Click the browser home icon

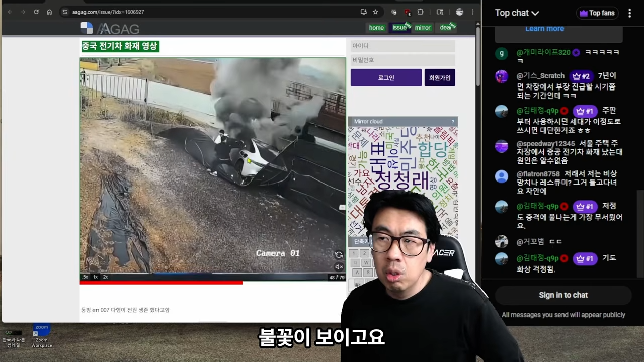pyautogui.click(x=49, y=12)
